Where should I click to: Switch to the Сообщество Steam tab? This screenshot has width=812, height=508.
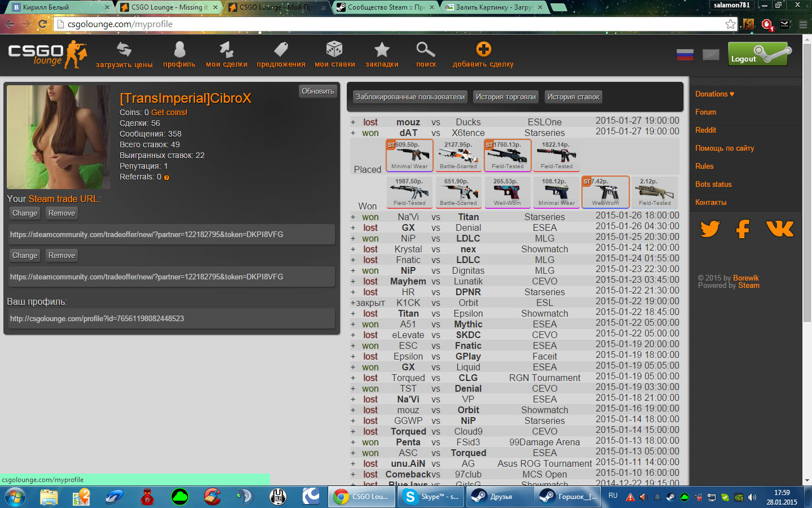pyautogui.click(x=386, y=7)
